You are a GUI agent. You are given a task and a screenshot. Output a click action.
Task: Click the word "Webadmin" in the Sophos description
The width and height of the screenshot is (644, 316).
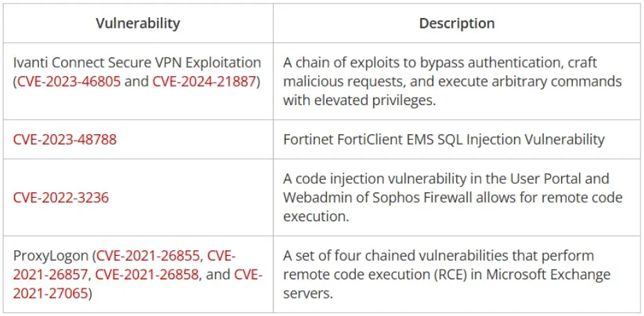pyautogui.click(x=317, y=197)
